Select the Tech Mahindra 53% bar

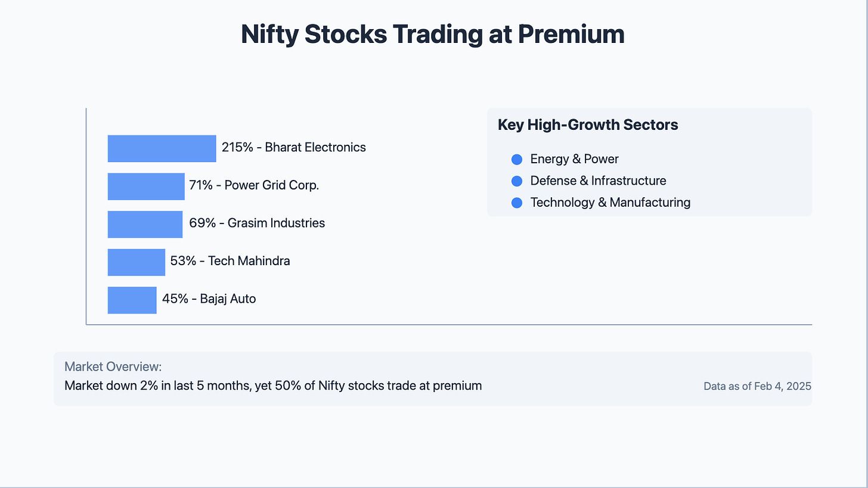[136, 262]
